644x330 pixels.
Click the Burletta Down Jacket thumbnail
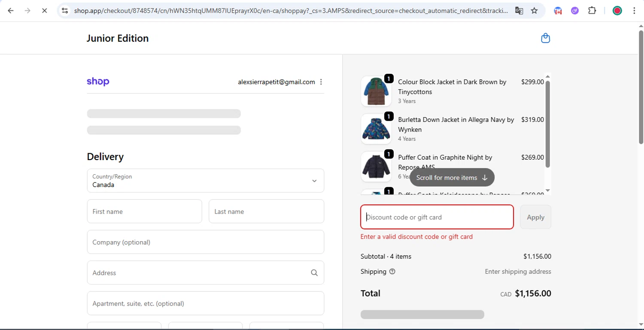click(376, 129)
